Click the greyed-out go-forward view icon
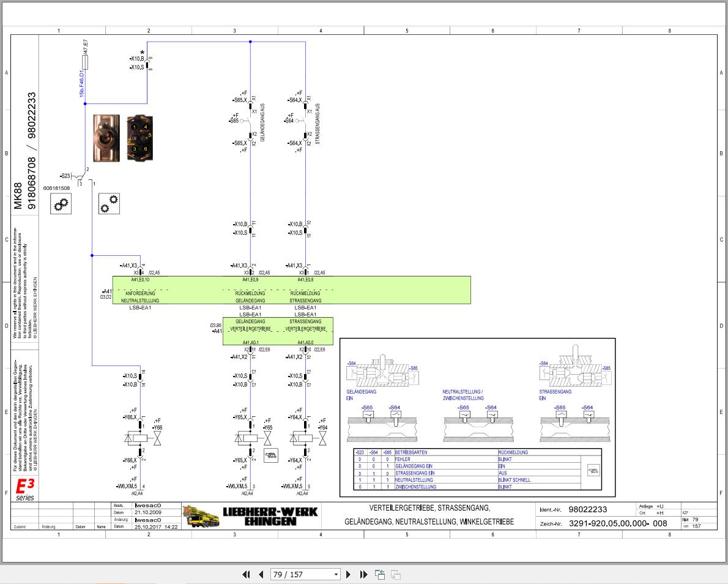Image resolution: width=728 pixels, height=584 pixels. 396,575
